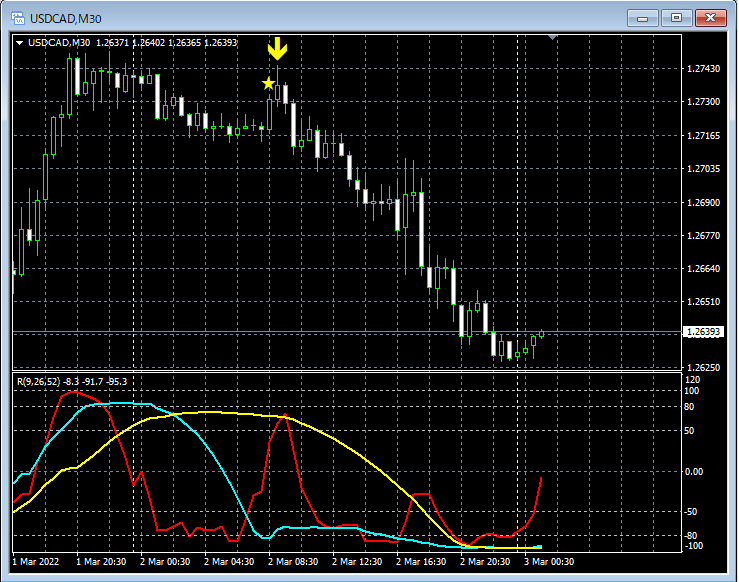The height and width of the screenshot is (582, 739).
Task: Click the yellow down arrow signal
Action: point(278,49)
